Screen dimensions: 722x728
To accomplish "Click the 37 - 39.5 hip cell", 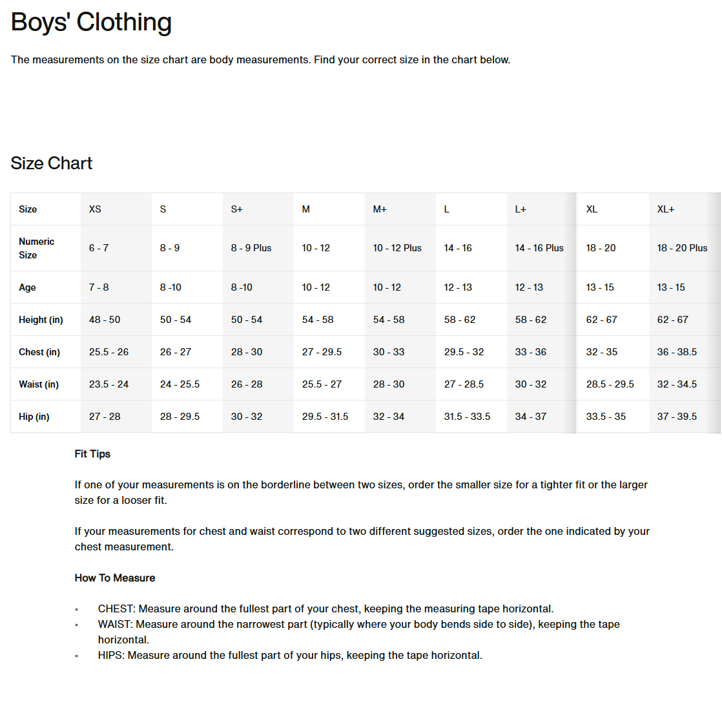I will [677, 417].
